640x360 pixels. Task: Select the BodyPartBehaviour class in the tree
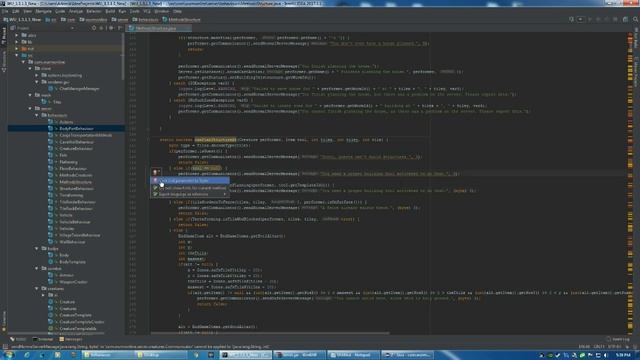click(x=76, y=129)
